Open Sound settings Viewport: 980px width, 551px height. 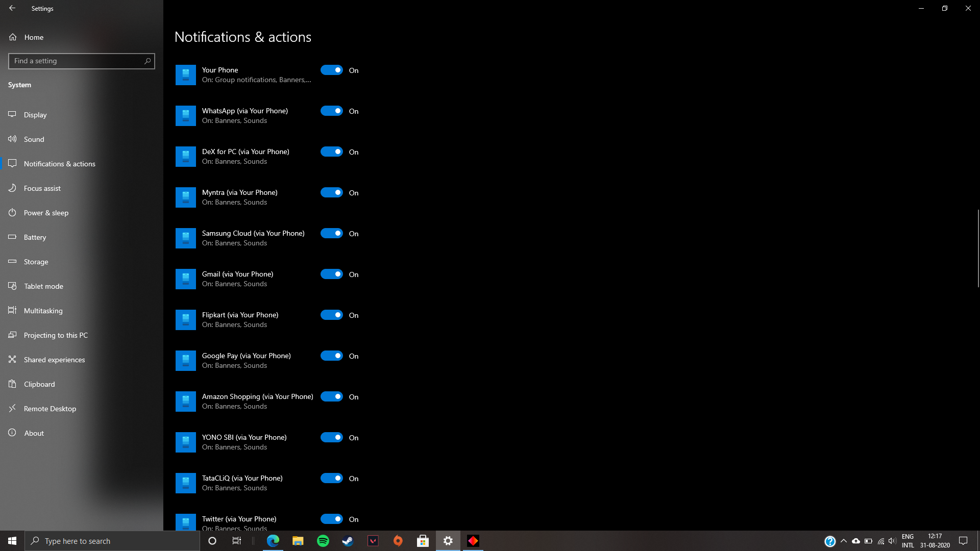pyautogui.click(x=82, y=139)
